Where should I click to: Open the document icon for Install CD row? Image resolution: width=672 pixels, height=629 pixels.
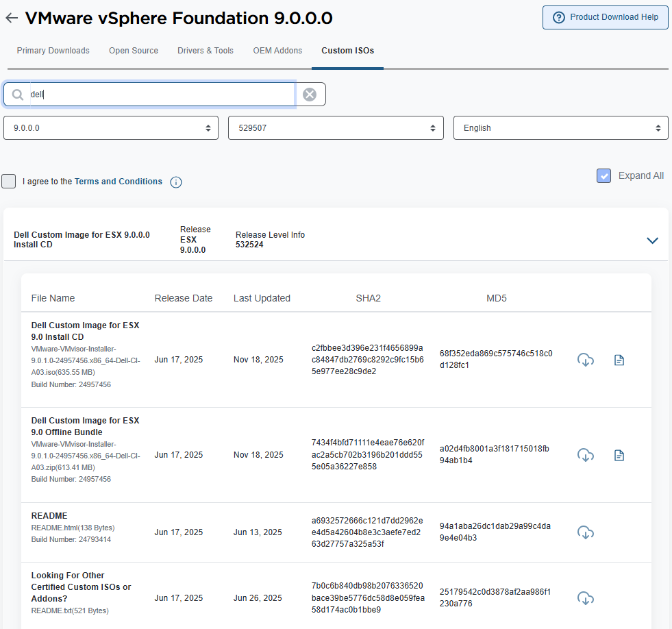pyautogui.click(x=619, y=360)
